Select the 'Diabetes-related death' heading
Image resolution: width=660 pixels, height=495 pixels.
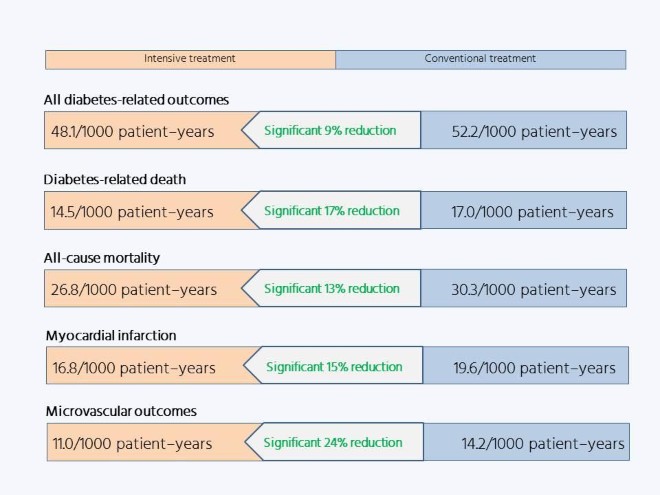click(x=115, y=180)
